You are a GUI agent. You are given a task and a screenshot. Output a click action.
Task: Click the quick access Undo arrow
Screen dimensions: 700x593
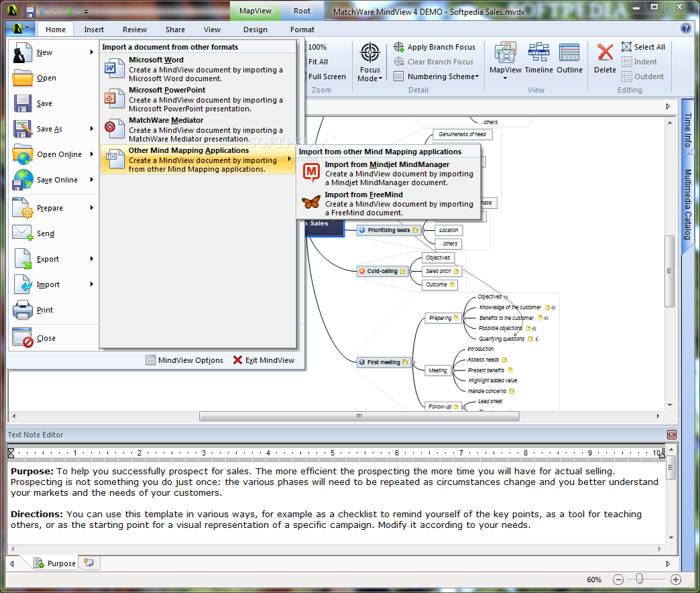(x=45, y=11)
